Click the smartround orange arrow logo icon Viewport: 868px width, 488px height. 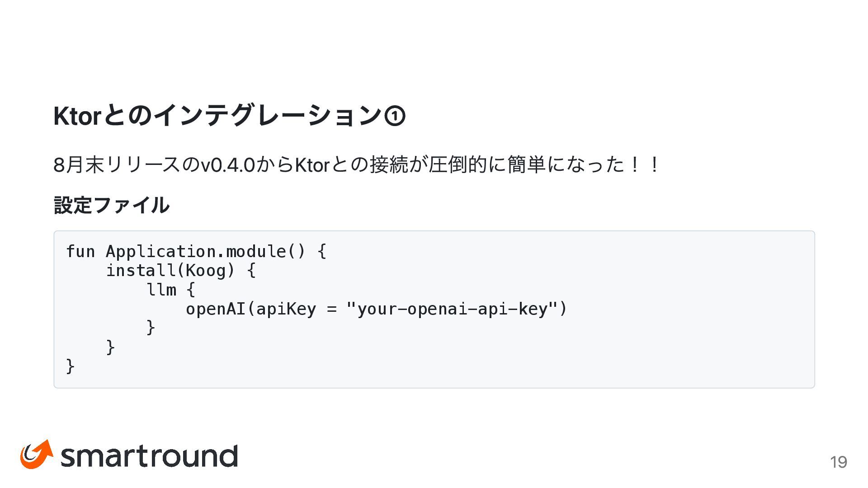[37, 454]
